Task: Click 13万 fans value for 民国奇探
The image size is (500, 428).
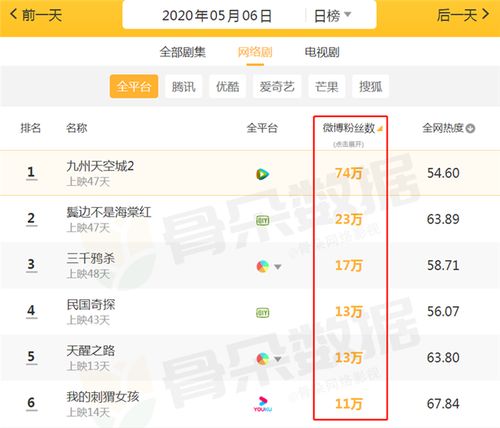Action: 349,312
